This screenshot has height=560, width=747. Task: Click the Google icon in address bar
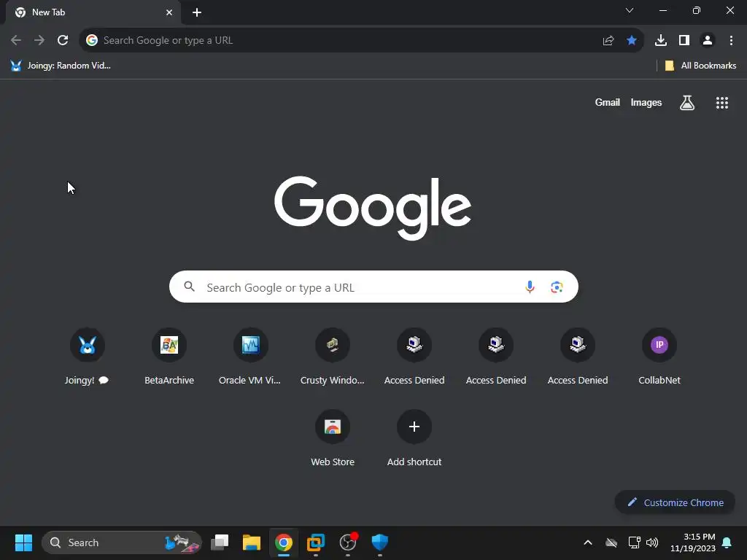point(92,41)
